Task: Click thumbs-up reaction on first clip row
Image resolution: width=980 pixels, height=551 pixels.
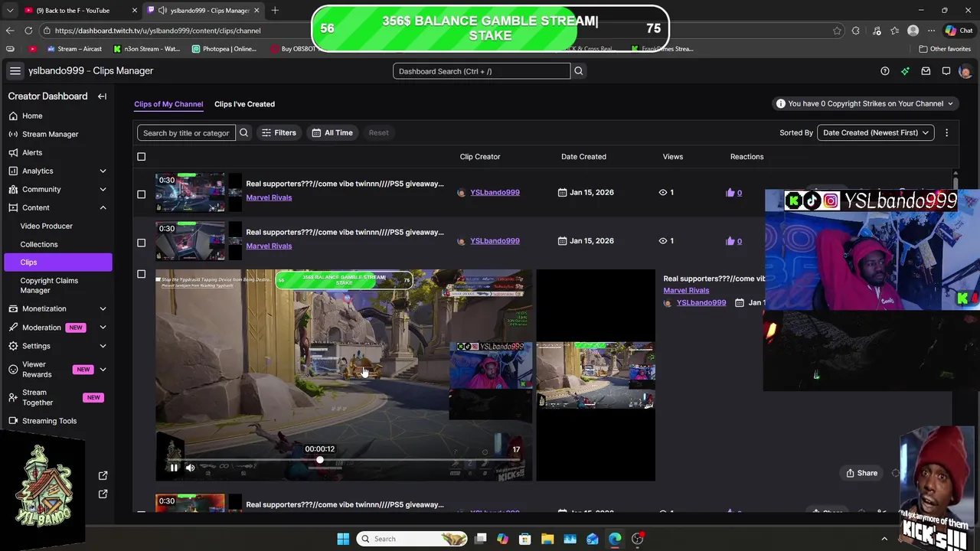Action: pyautogui.click(x=730, y=193)
